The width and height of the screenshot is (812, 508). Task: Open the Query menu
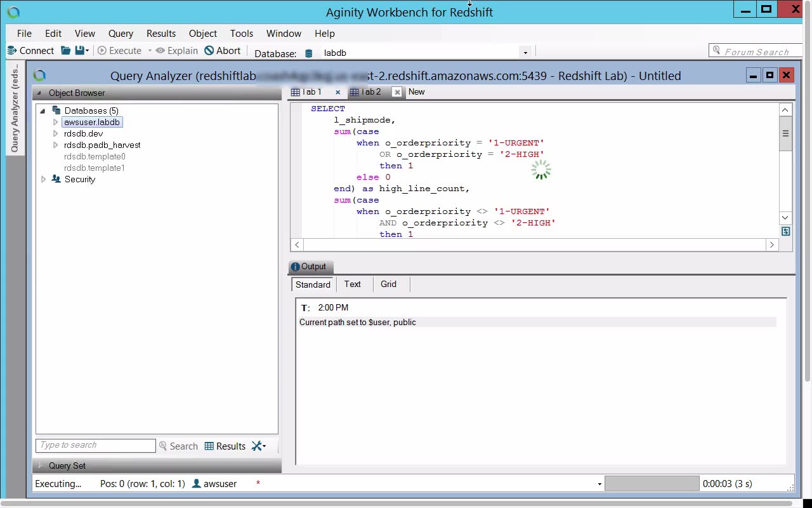tap(121, 34)
